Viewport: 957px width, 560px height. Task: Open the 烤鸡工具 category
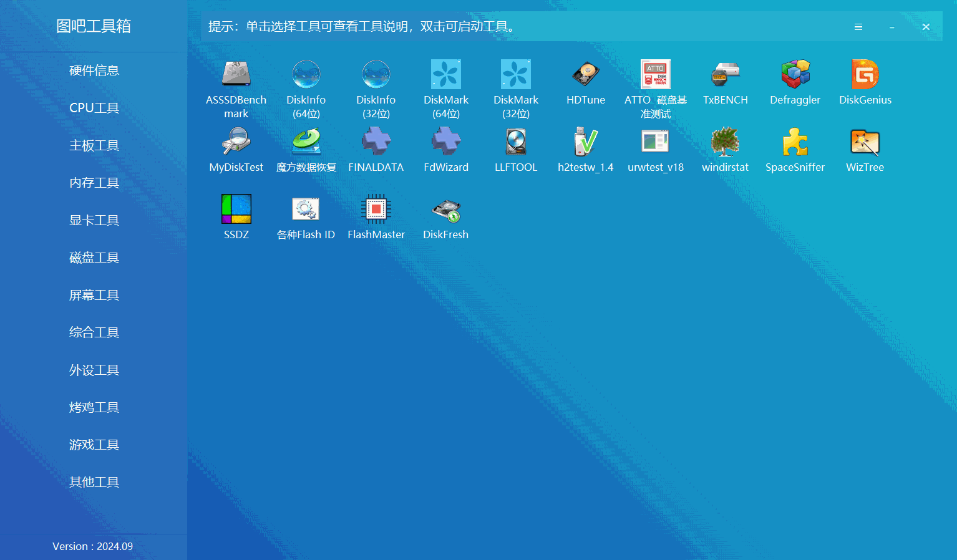click(x=94, y=407)
